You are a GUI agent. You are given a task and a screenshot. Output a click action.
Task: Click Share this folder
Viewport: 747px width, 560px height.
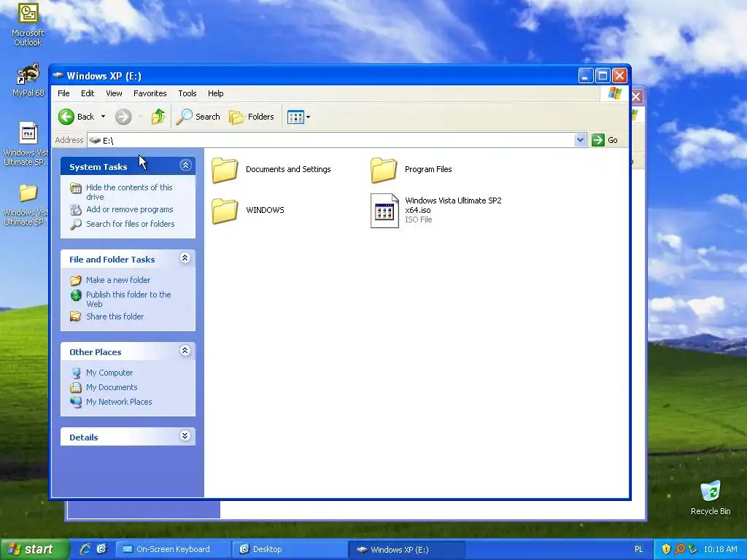115,316
